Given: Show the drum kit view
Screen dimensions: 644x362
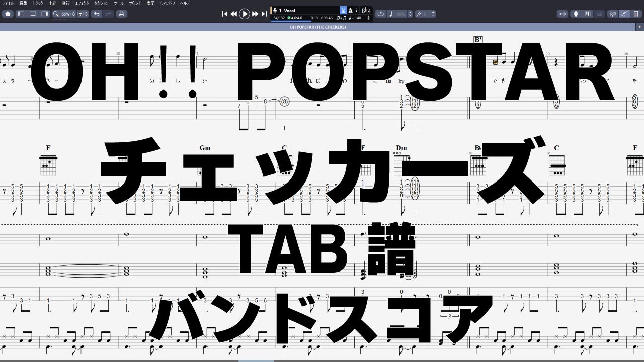Looking at the screenshot, I should point(599,14).
